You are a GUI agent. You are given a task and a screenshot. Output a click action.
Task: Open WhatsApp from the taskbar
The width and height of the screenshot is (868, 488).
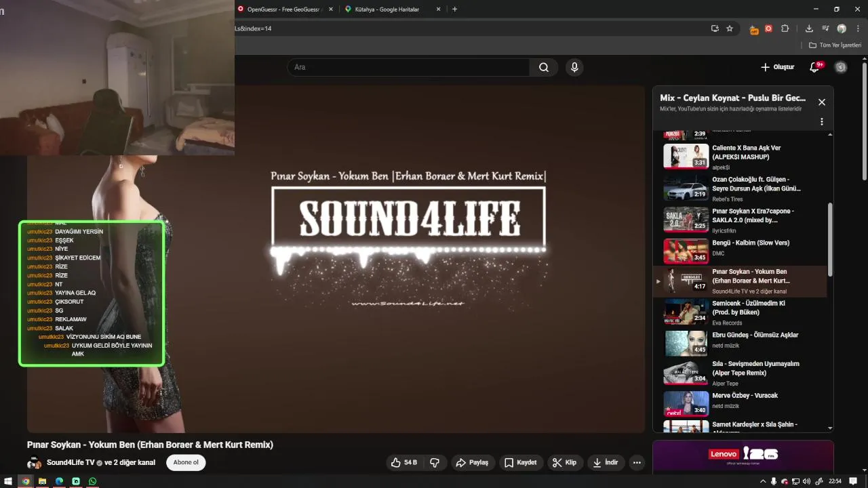(x=93, y=481)
